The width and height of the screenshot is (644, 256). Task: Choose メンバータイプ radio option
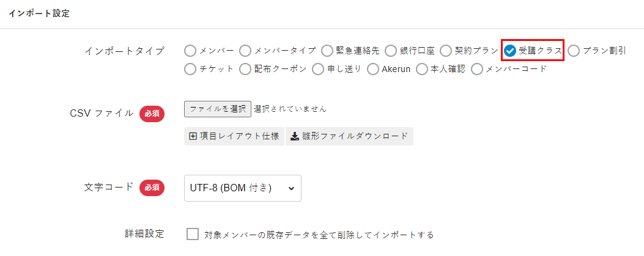click(245, 51)
